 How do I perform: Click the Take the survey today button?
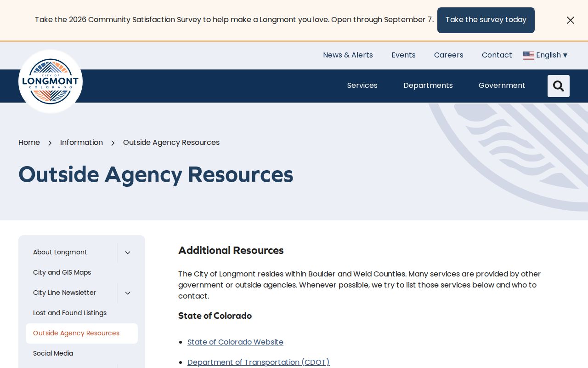click(486, 20)
